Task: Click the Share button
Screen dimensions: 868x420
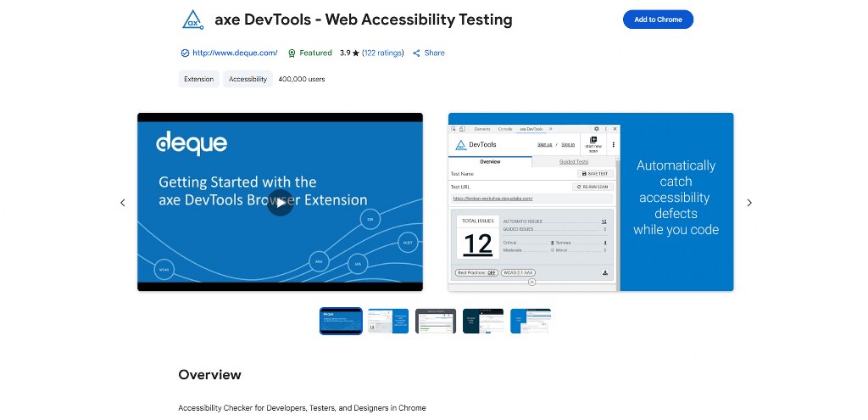Action: [429, 53]
